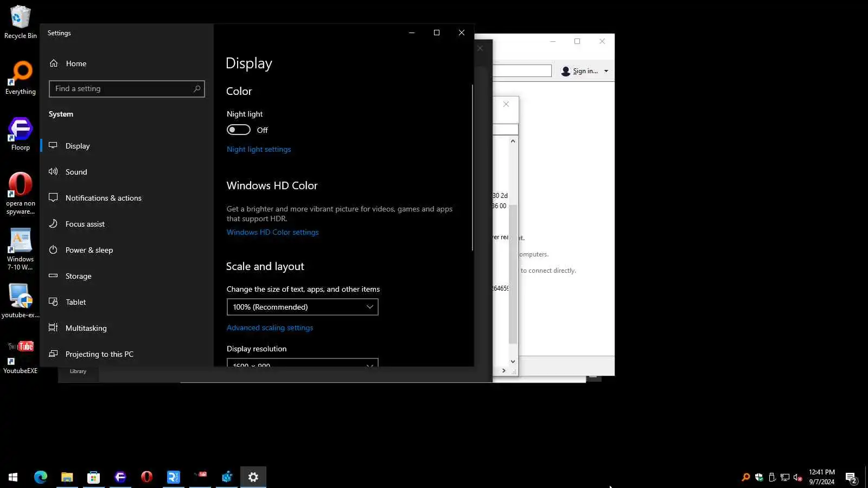Close the small dialog in the background window

tap(506, 104)
